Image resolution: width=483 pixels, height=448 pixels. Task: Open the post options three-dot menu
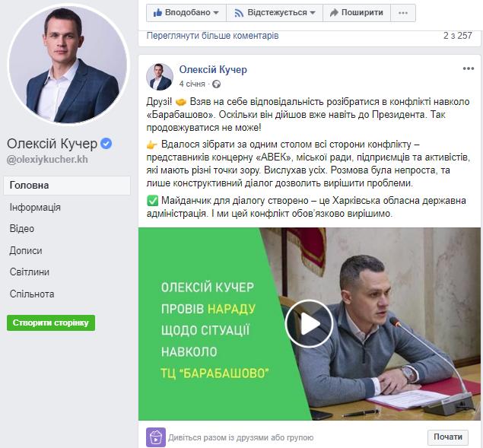point(469,68)
